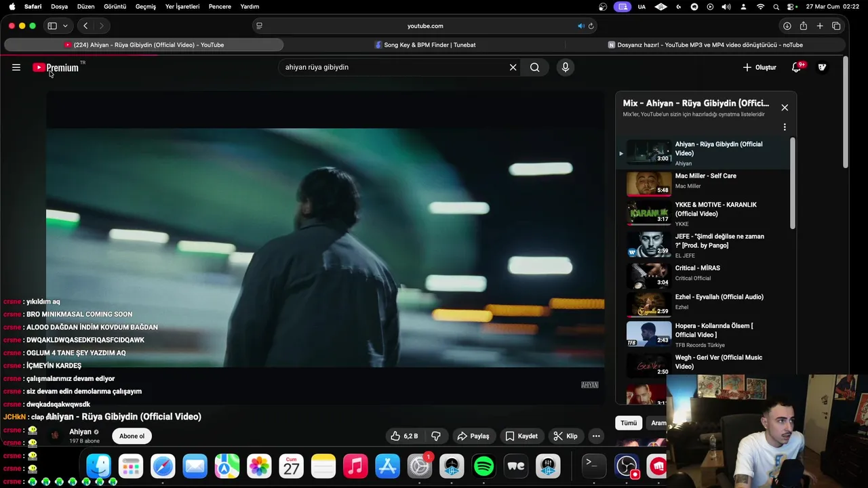Open the Düzen menu

(x=86, y=7)
